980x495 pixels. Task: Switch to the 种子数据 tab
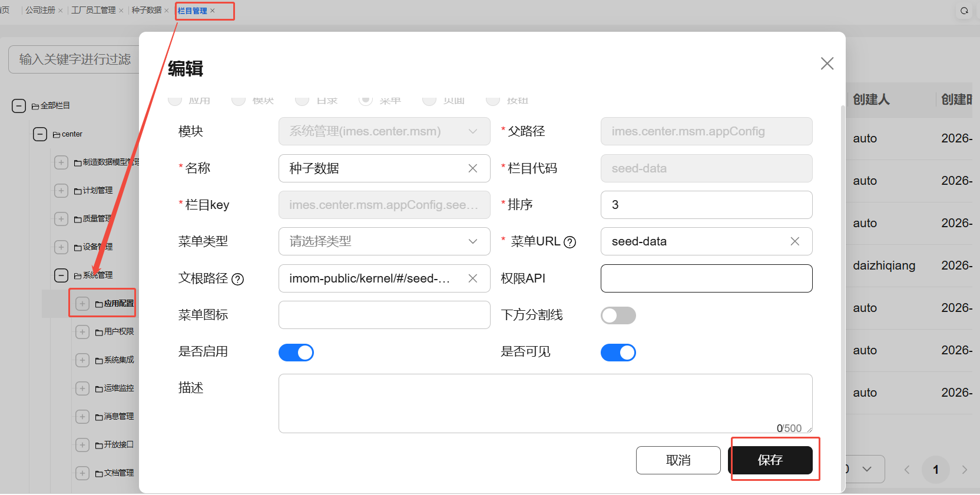click(x=147, y=11)
